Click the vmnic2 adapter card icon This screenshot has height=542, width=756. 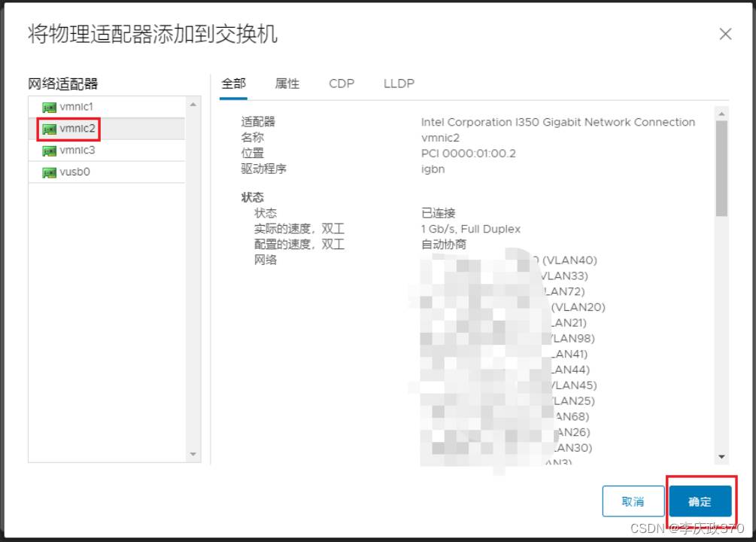tap(50, 129)
